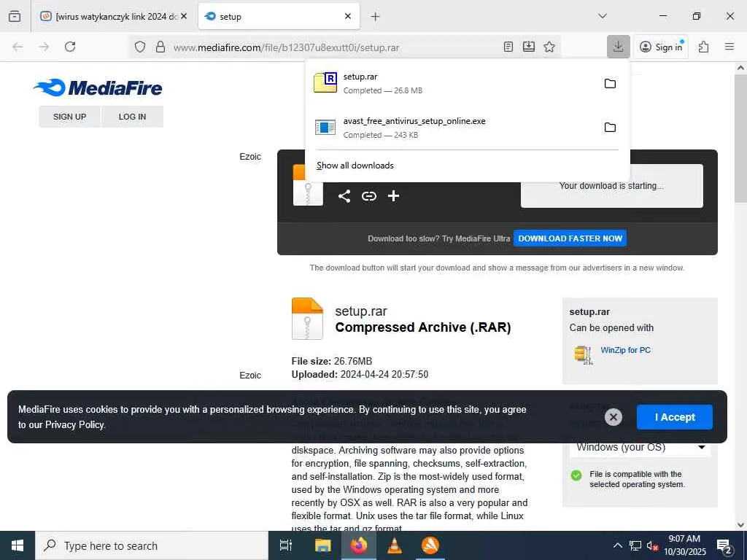Screen dimensions: 747x560
Task: Show setup.rar in its folder
Action: 610,83
